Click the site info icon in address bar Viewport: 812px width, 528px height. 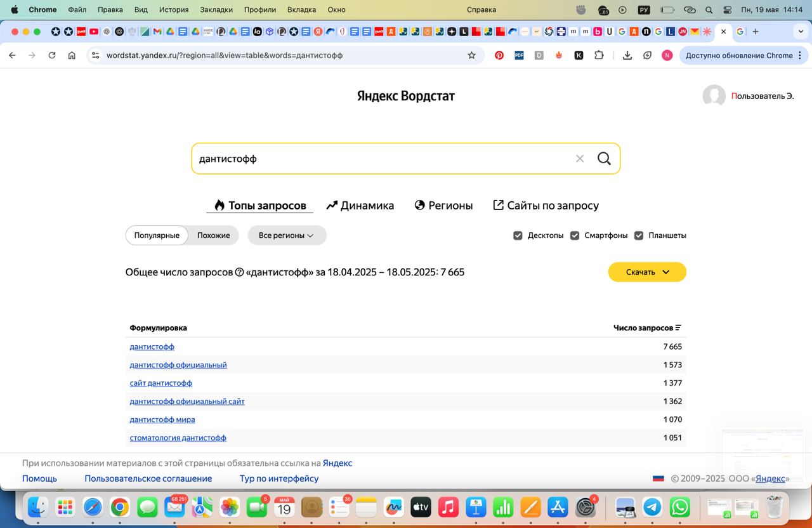coord(96,55)
